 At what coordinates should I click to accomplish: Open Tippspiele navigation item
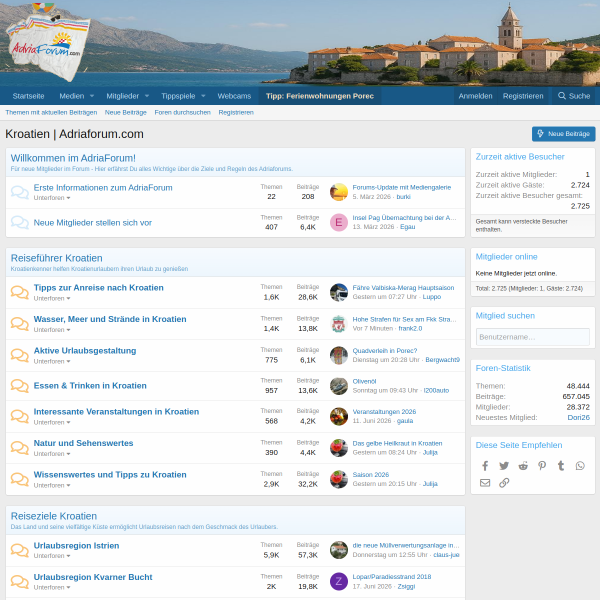[x=178, y=96]
